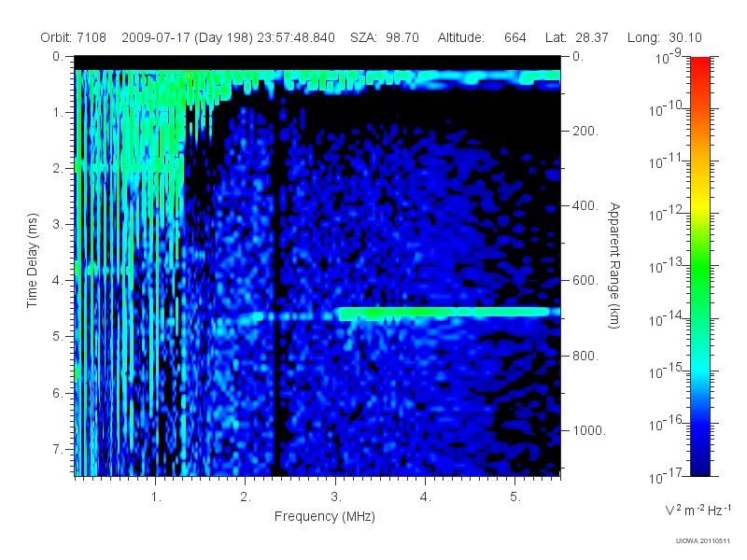Image resolution: width=747 pixels, height=560 pixels.
Task: Select the date '2009-07-17 (Day 198)' text
Action: pos(188,37)
